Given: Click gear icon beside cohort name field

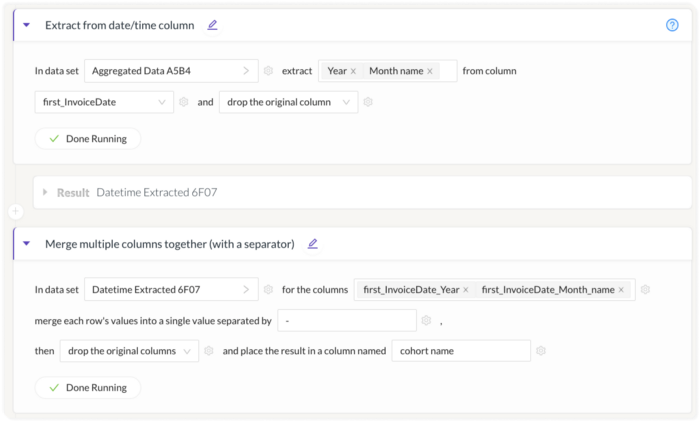Looking at the screenshot, I should click(x=541, y=351).
